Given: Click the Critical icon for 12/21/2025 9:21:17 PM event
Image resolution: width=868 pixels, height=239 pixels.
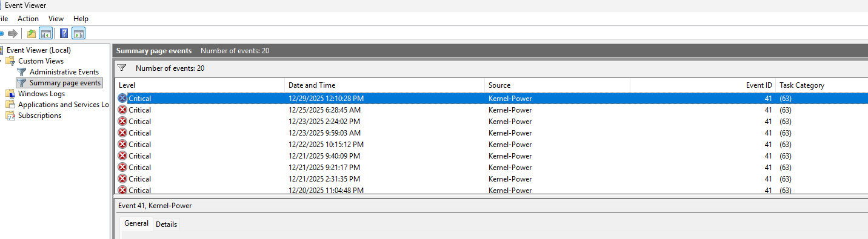Looking at the screenshot, I should (x=122, y=167).
